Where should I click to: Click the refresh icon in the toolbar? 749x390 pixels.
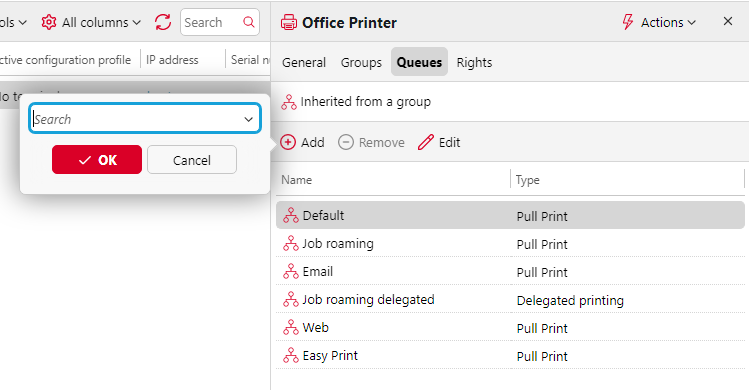(163, 22)
